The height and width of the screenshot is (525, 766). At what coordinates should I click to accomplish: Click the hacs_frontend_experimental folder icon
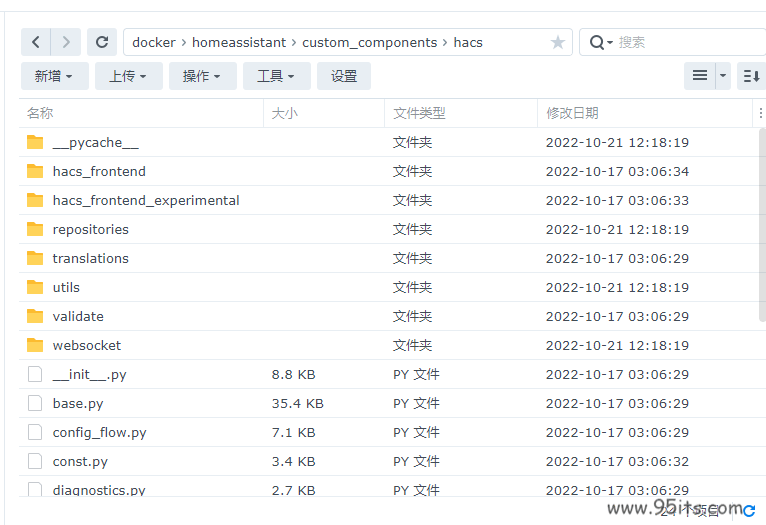35,200
